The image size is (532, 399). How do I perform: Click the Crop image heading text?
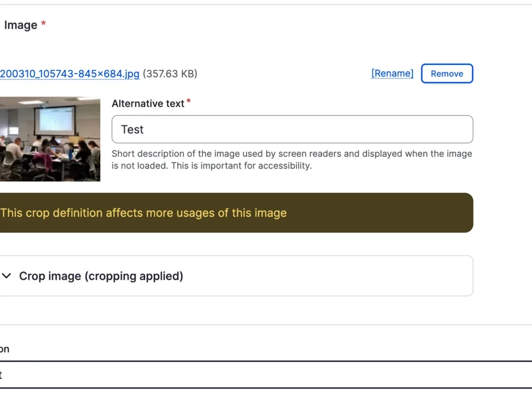pyautogui.click(x=101, y=275)
